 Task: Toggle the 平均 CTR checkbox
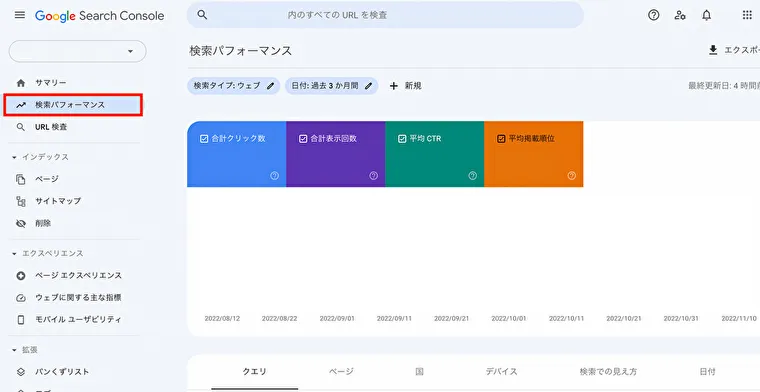[x=402, y=139]
